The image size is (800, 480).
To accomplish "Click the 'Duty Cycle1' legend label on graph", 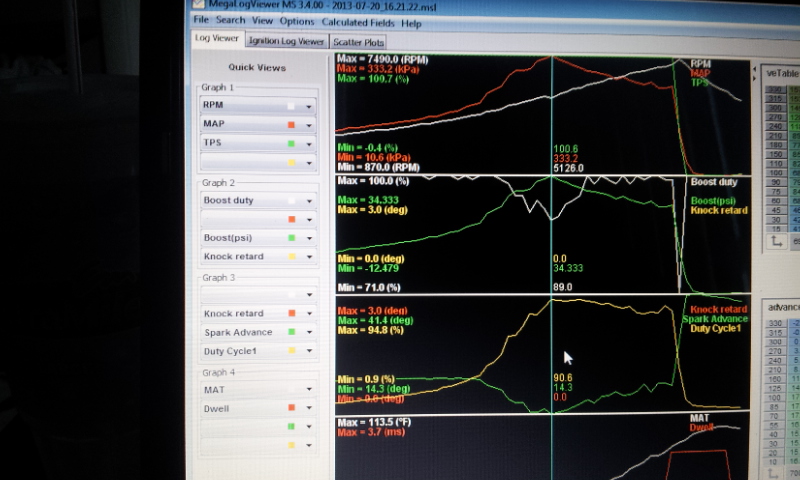I will 715,329.
